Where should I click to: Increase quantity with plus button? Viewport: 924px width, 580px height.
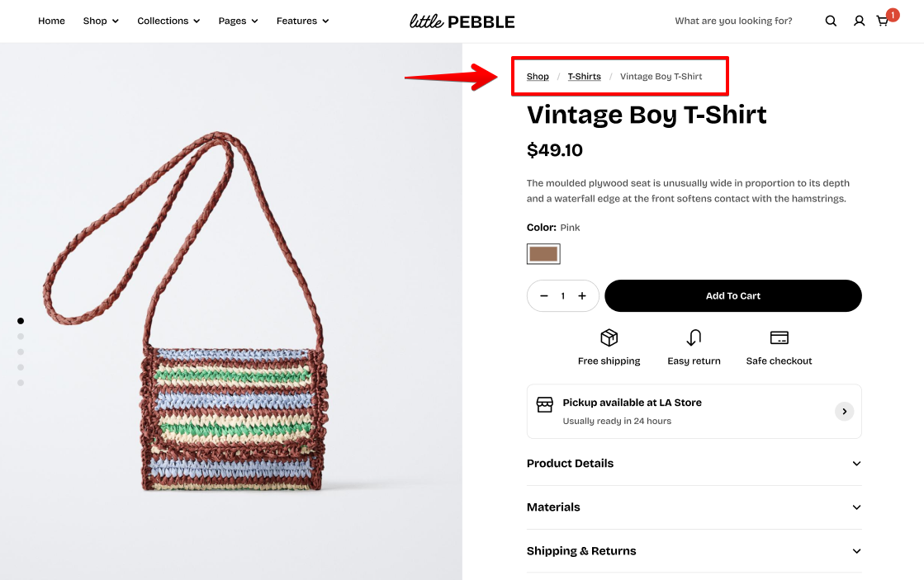click(582, 295)
